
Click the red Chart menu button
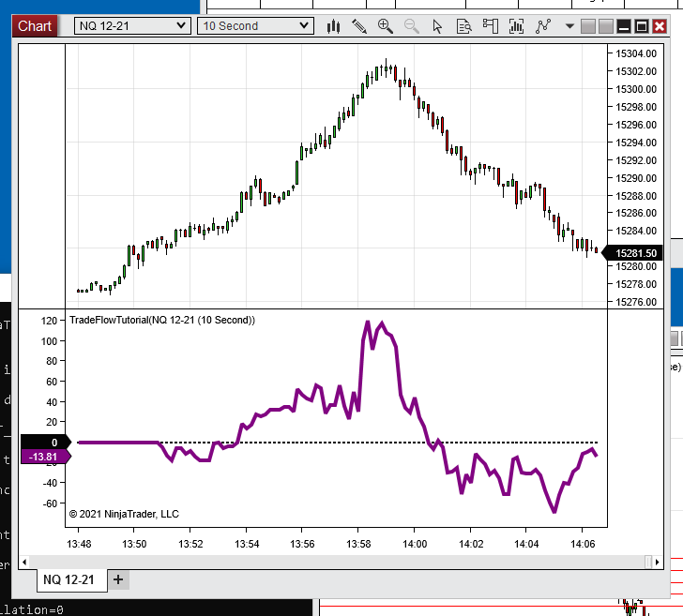tap(35, 26)
